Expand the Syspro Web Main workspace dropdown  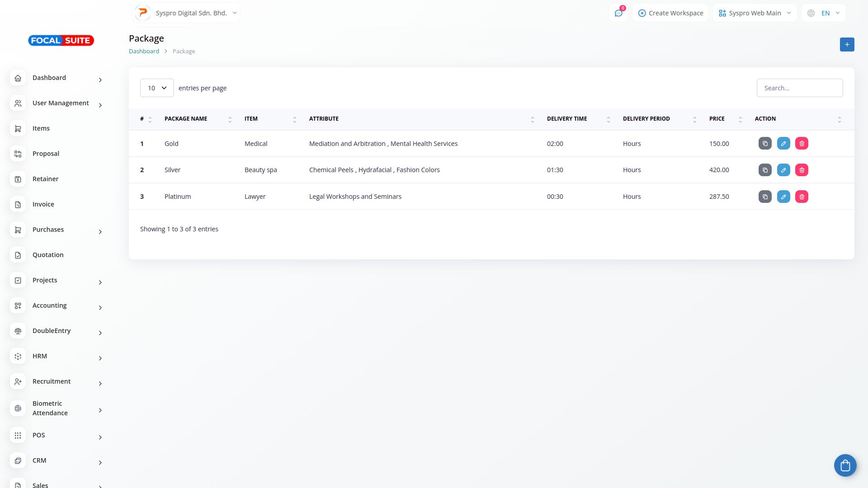755,13
